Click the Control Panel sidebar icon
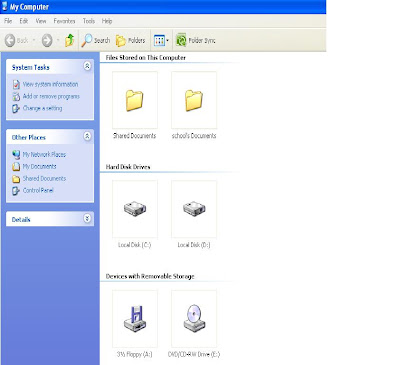The width and height of the screenshot is (400, 365). (16, 191)
